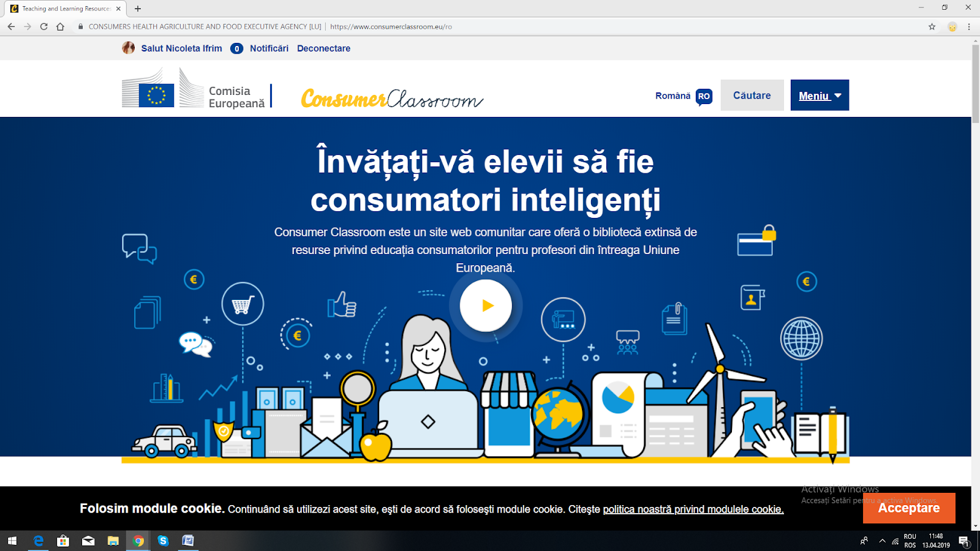
Task: Open the taskbar clock and calendar
Action: tap(936, 541)
